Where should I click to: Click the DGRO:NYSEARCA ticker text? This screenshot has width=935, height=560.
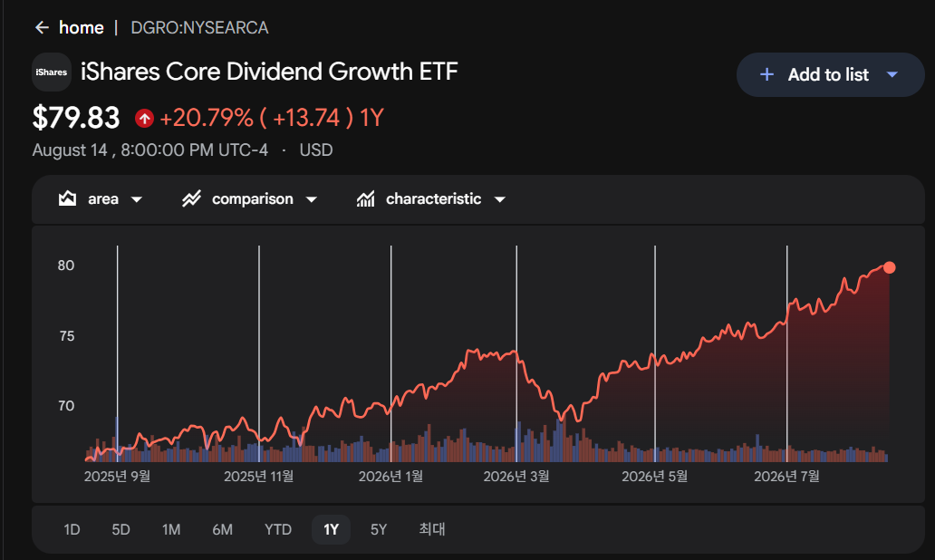(x=199, y=27)
